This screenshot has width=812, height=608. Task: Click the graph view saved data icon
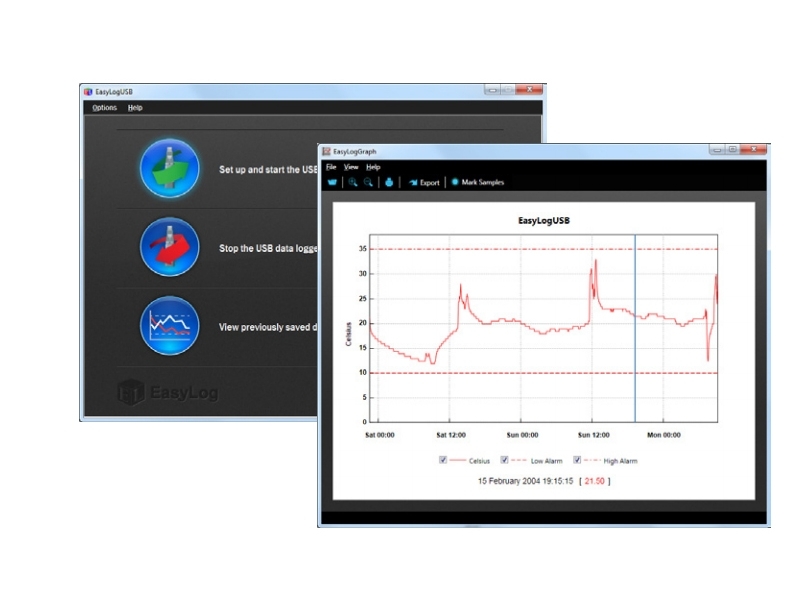pos(169,326)
